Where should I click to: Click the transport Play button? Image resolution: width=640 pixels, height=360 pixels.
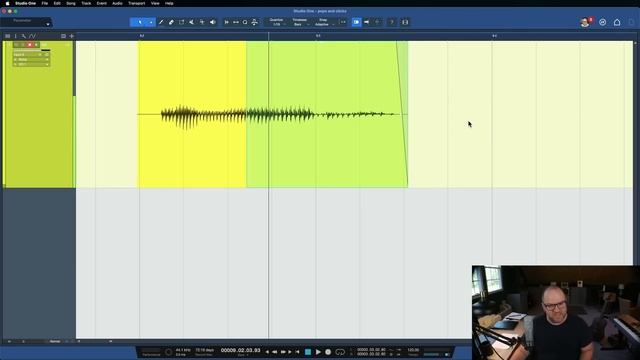[318, 352]
